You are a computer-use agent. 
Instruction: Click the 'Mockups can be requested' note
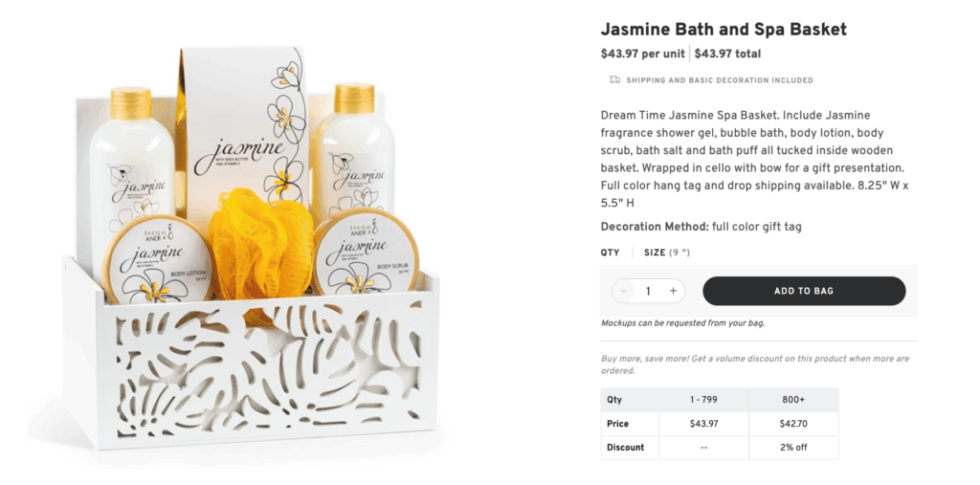682,323
